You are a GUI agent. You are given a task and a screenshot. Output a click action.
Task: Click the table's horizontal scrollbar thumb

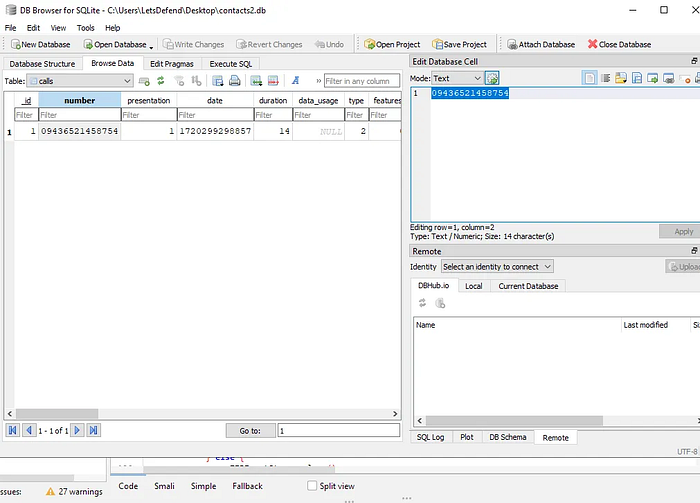[57, 413]
